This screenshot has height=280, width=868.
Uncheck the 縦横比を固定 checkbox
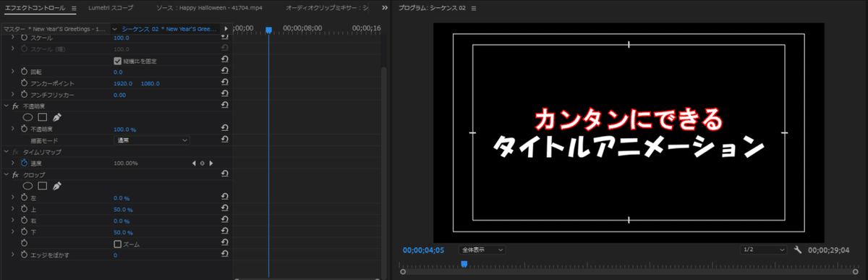click(x=118, y=61)
